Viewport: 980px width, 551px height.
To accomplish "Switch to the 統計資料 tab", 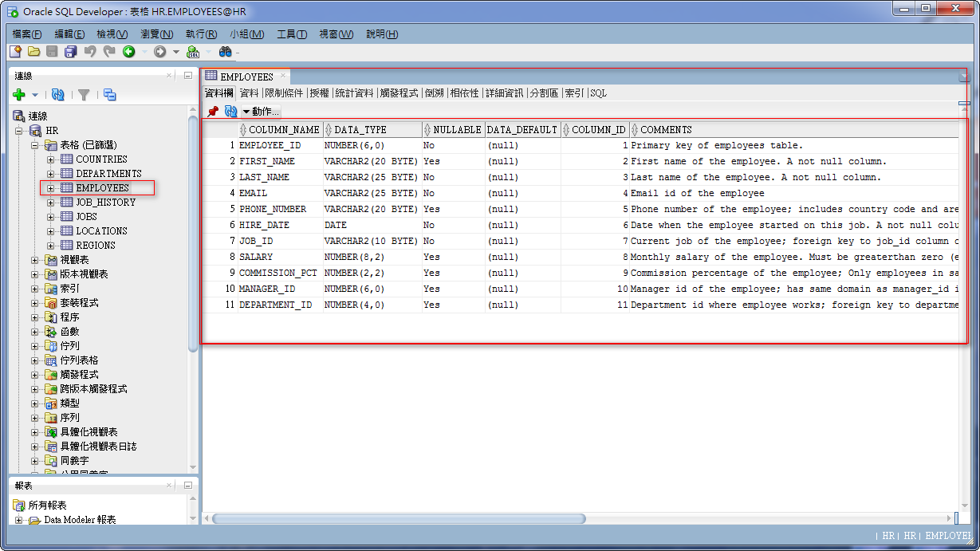I will point(354,93).
